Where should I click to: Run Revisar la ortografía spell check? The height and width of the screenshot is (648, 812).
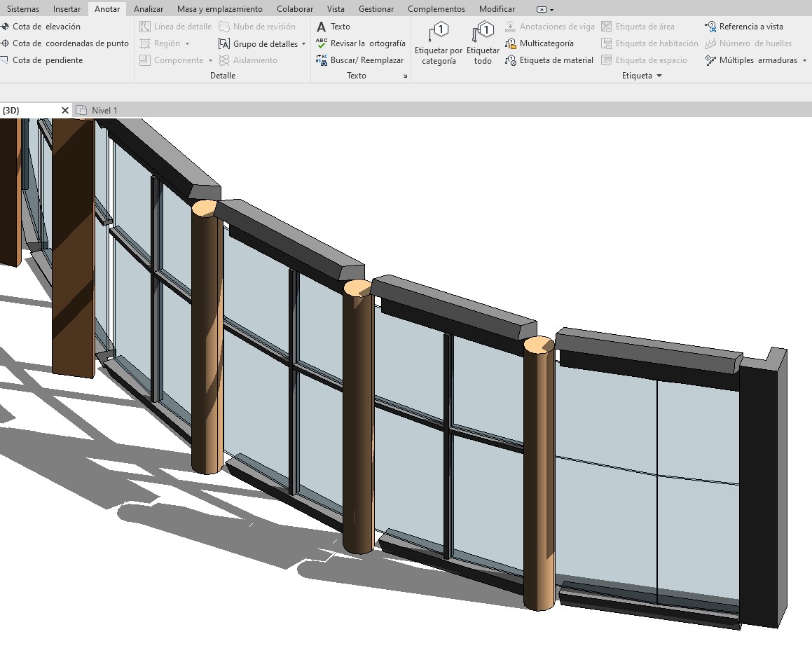tap(361, 43)
